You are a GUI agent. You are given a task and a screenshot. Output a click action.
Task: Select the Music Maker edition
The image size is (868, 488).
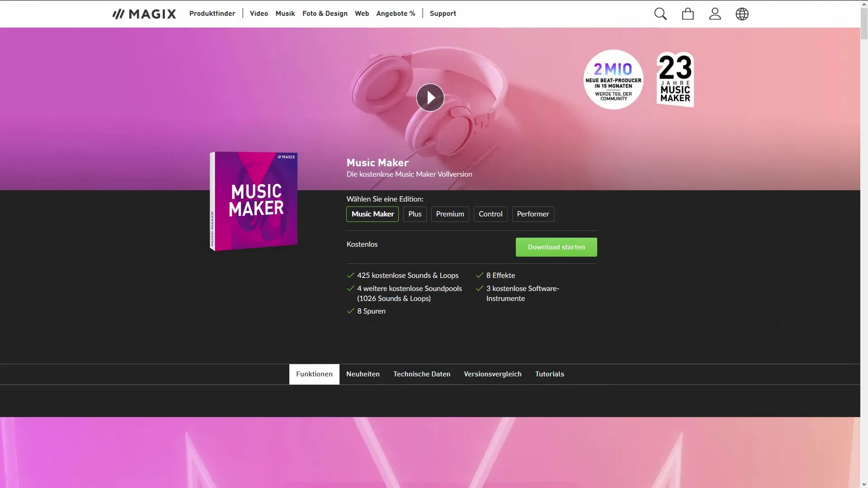click(x=373, y=214)
